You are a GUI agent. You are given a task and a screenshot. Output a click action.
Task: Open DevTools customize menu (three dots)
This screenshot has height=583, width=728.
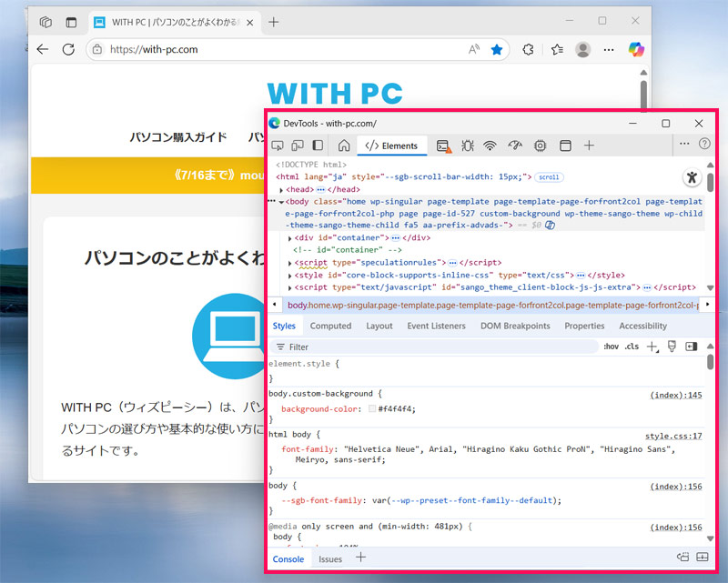[684, 144]
